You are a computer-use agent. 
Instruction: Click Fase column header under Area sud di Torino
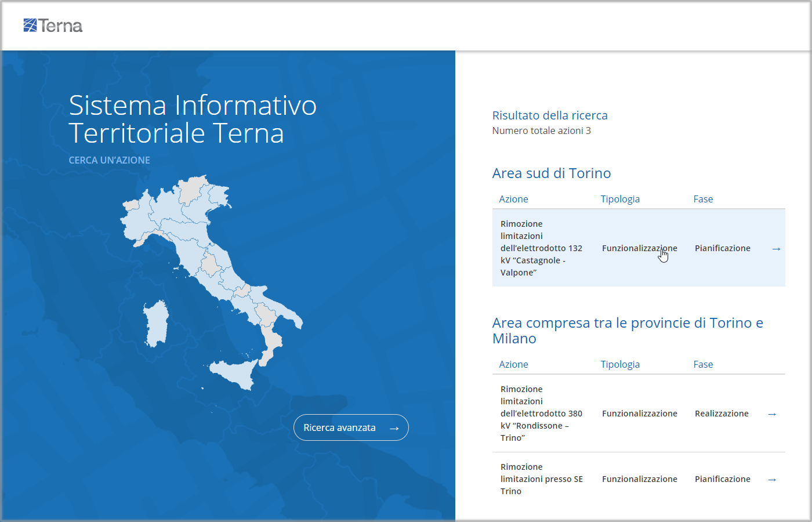pos(703,199)
